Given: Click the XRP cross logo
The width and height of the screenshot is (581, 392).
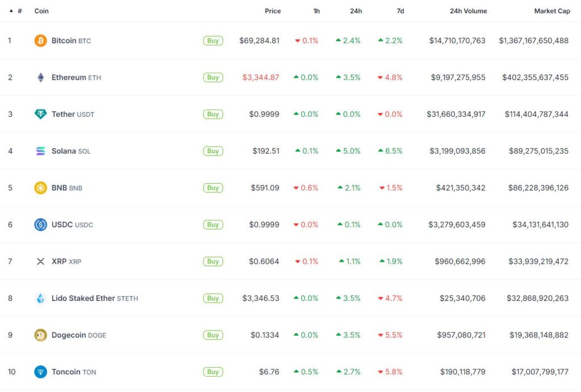Looking at the screenshot, I should pyautogui.click(x=40, y=262).
